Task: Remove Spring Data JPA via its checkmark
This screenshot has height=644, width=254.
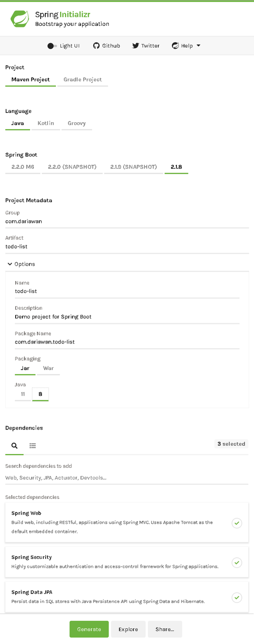Action: coord(237,597)
